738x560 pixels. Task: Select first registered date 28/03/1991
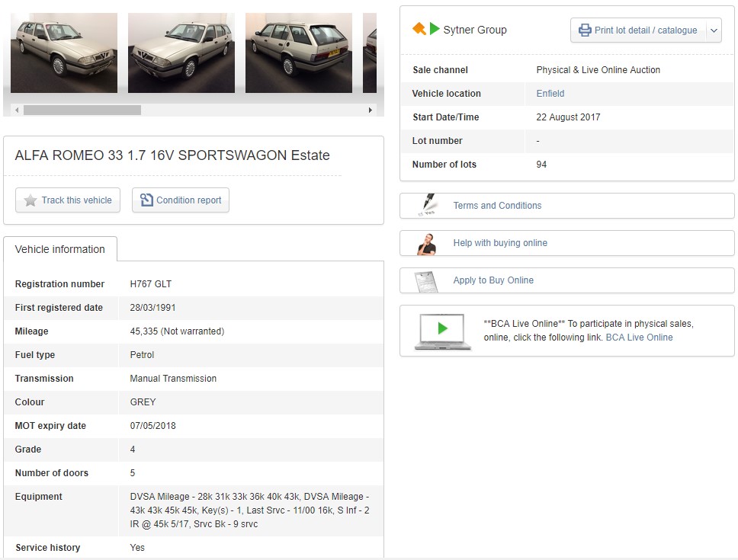point(152,308)
